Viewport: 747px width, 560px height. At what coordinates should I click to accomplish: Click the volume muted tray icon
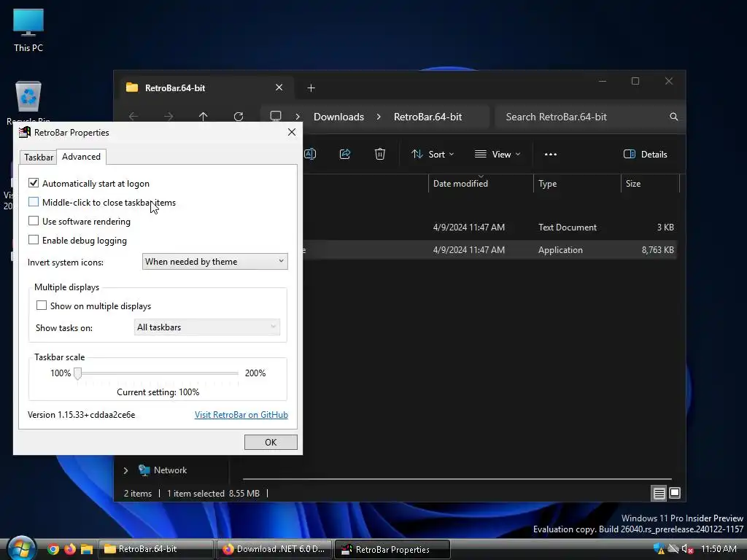687,549
